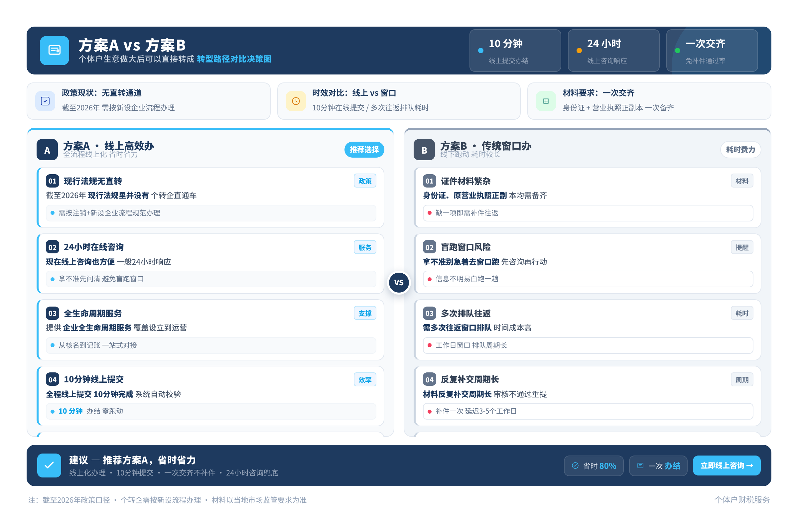Click the 周期 tag in 方案B
Screen dimensions: 798x532
pos(742,380)
